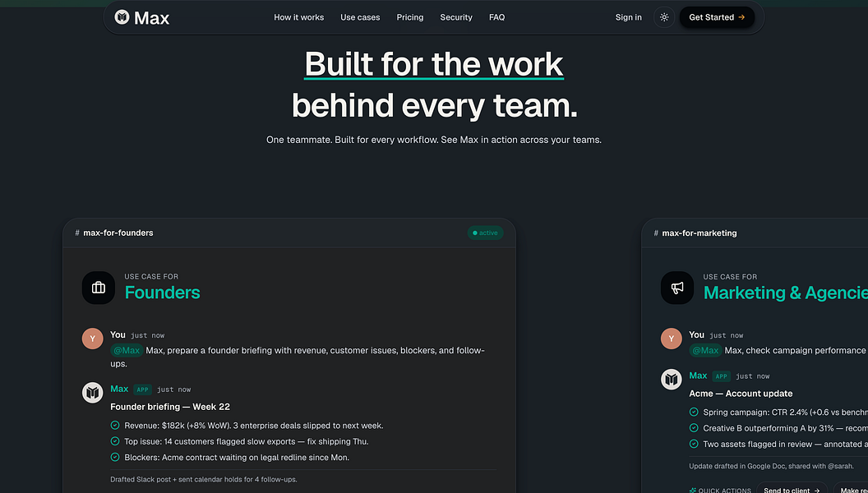Viewport: 868px width, 493px height.
Task: Click the 'active' status badge on founders card
Action: pos(486,233)
